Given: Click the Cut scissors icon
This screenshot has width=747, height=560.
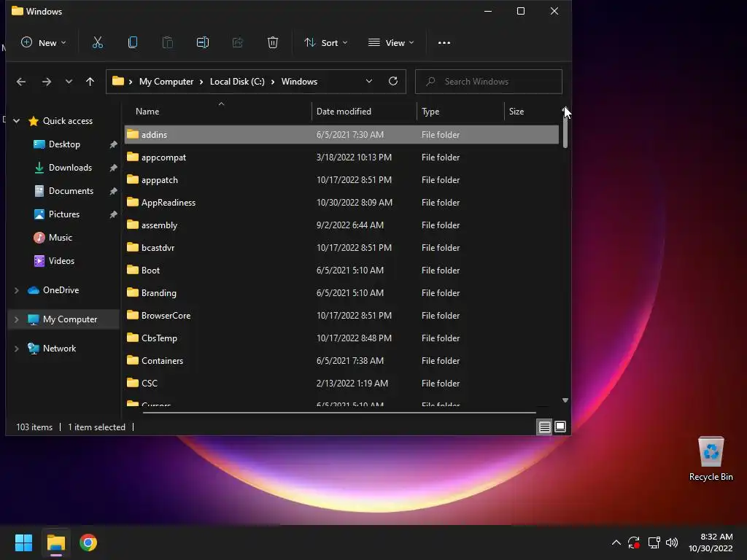Looking at the screenshot, I should point(98,43).
